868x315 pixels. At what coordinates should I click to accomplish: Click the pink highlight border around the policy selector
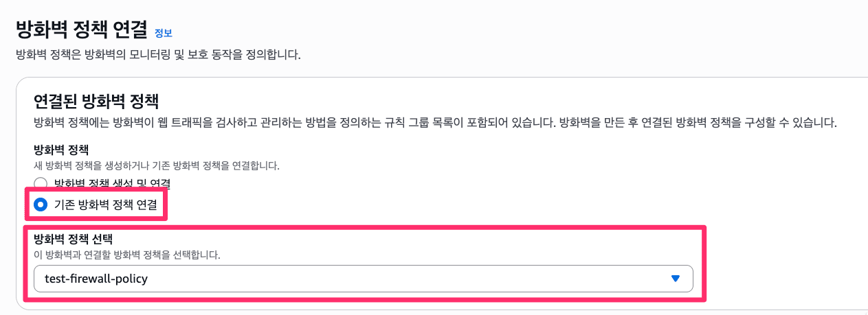705,261
